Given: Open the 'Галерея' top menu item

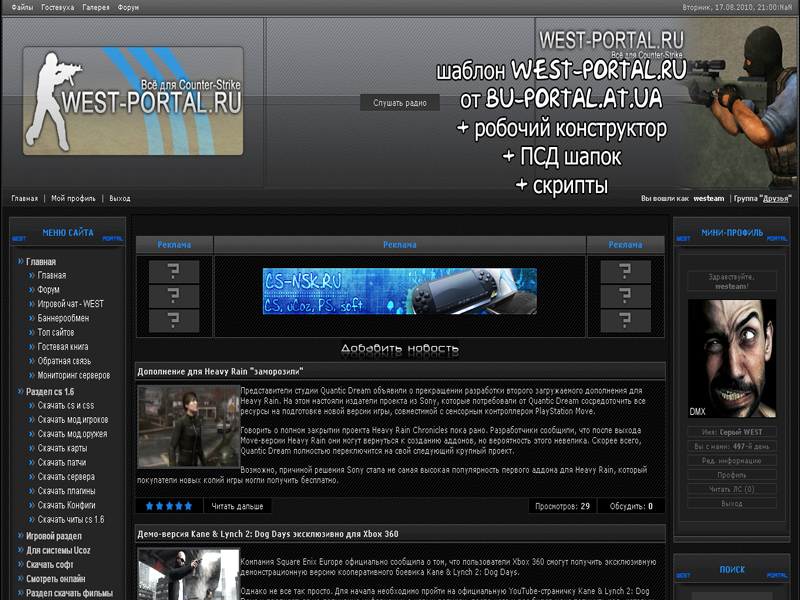Looking at the screenshot, I should click(x=93, y=7).
